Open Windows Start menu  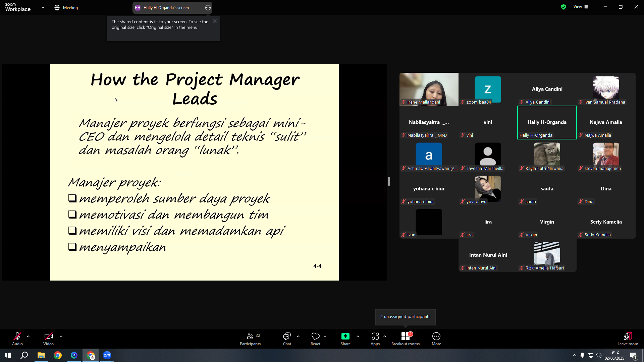(8, 355)
